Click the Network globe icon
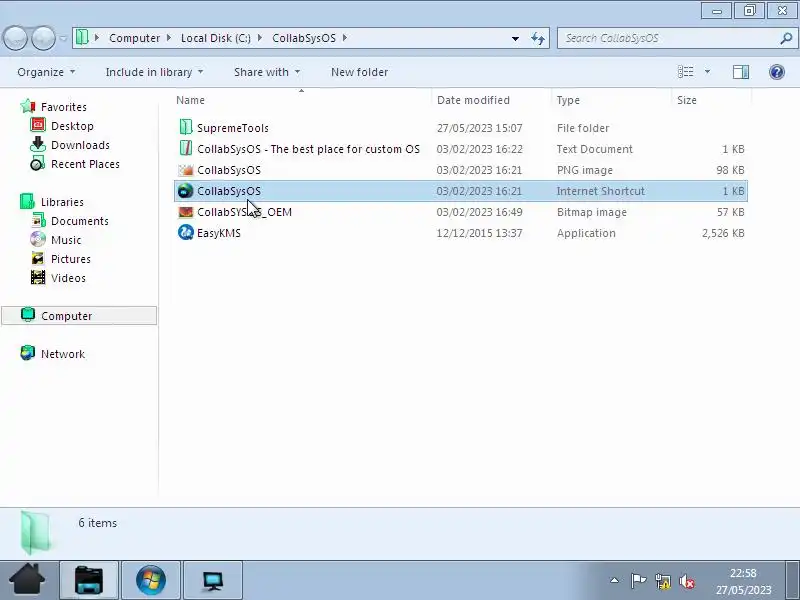This screenshot has width=800, height=600. [28, 353]
